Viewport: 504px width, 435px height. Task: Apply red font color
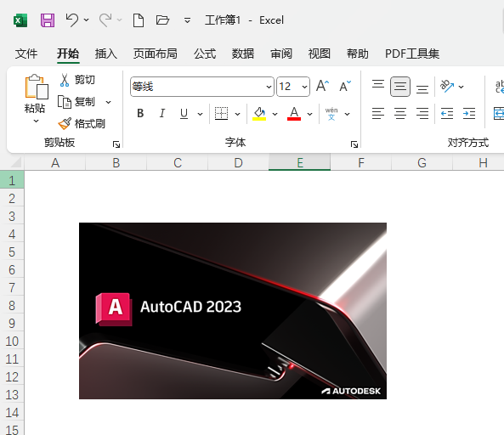click(x=294, y=114)
